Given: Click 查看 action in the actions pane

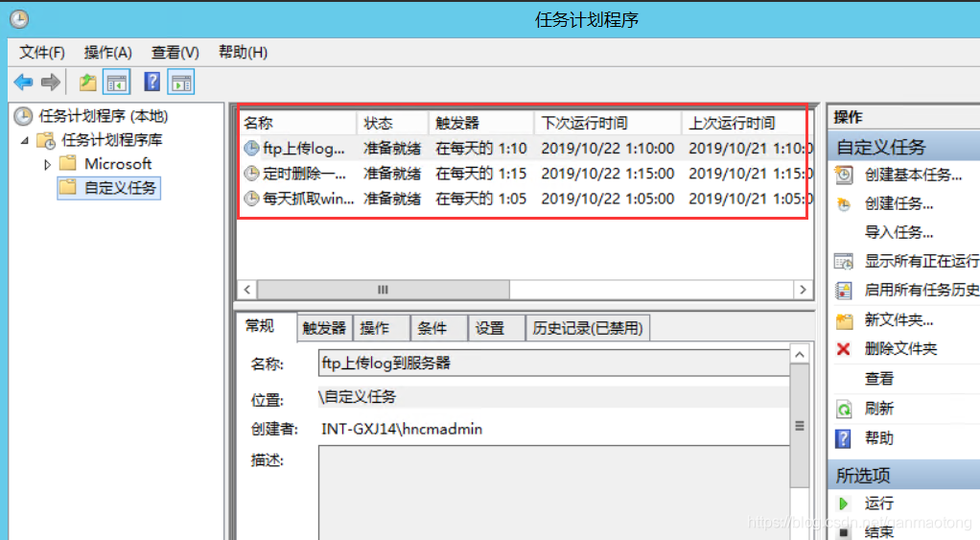Looking at the screenshot, I should point(878,379).
